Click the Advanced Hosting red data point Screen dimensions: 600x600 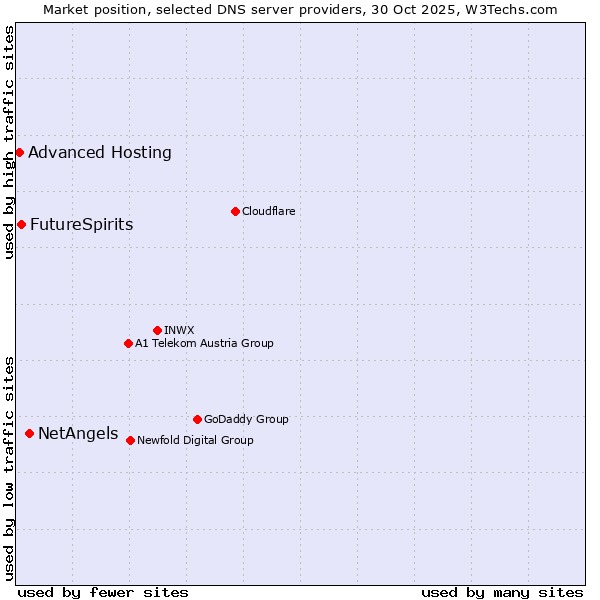(19, 153)
